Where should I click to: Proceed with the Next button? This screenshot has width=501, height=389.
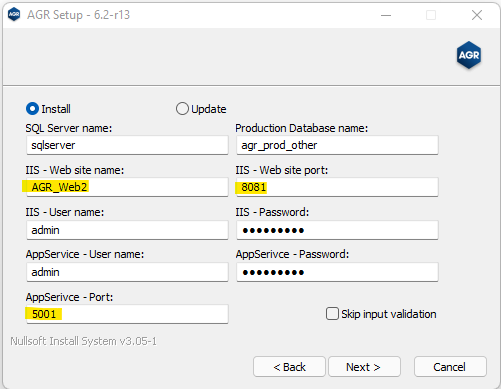click(364, 367)
